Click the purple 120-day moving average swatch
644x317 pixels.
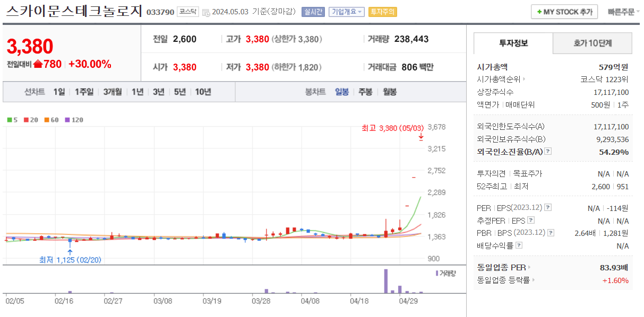pos(67,120)
